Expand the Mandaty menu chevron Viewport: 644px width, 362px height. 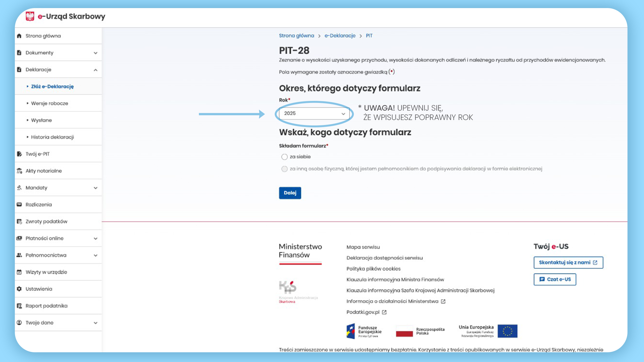95,188
